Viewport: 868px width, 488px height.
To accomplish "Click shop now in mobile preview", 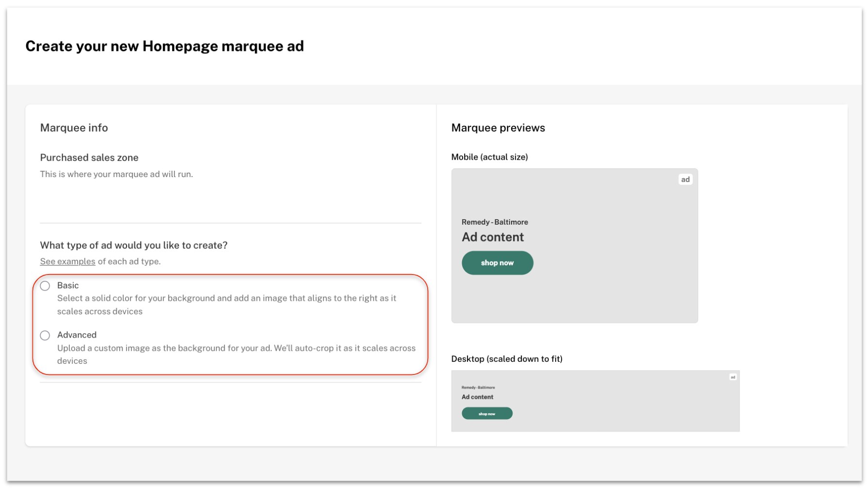I will pyautogui.click(x=497, y=263).
